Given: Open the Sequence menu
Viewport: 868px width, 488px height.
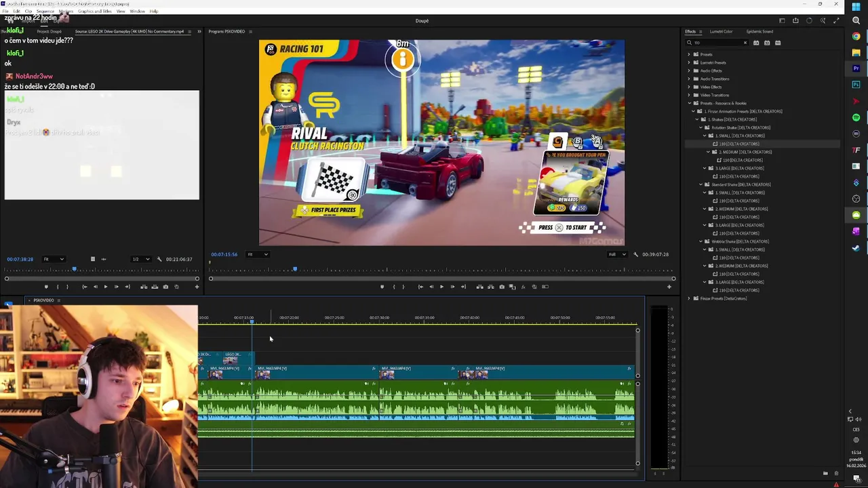Looking at the screenshot, I should tap(45, 12).
